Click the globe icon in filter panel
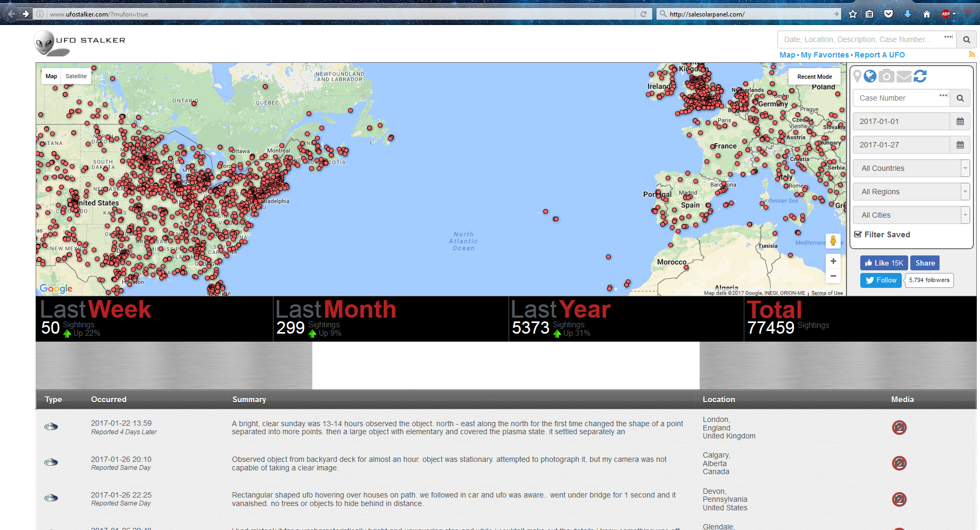 click(870, 77)
